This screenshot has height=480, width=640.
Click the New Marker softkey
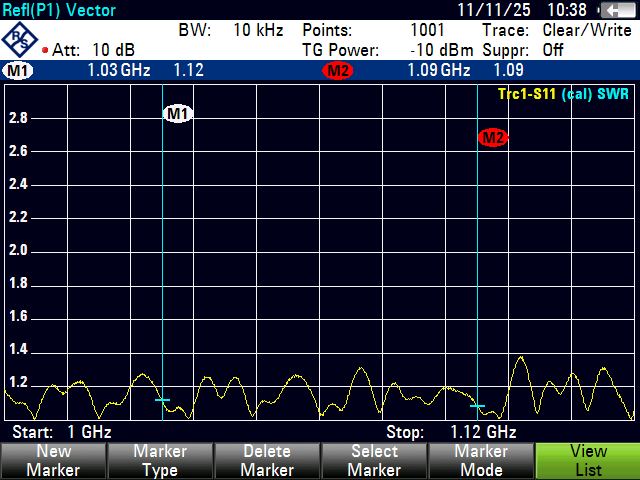tap(53, 461)
